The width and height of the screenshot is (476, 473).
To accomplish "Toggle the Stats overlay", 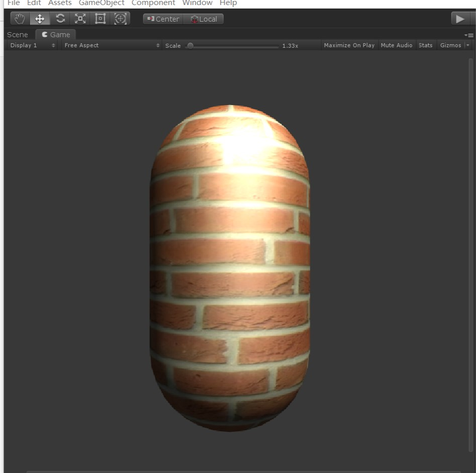I will click(425, 45).
